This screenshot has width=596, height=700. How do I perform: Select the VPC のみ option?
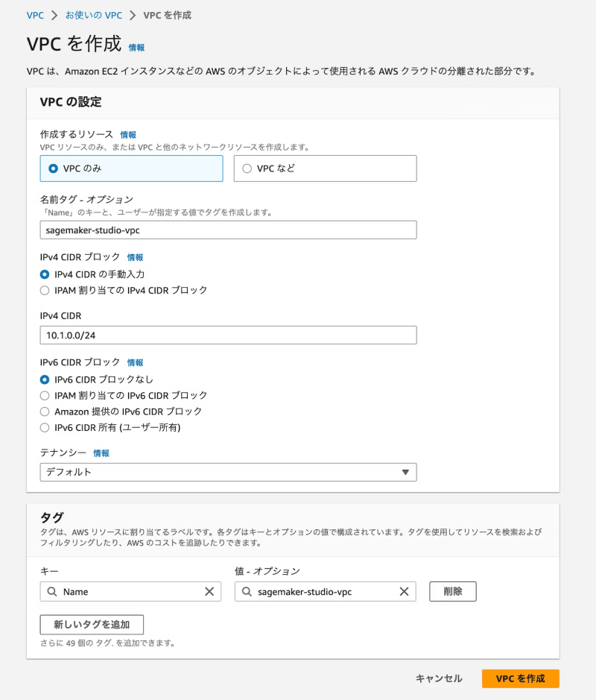tap(132, 168)
